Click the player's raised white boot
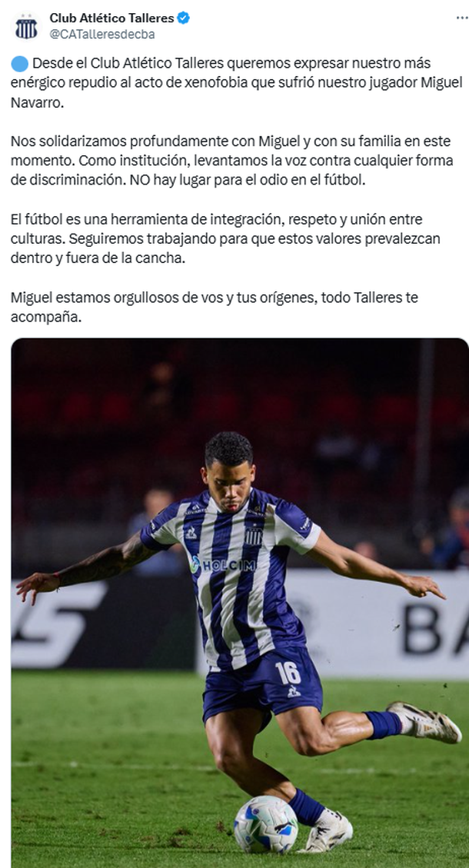 click(424, 721)
